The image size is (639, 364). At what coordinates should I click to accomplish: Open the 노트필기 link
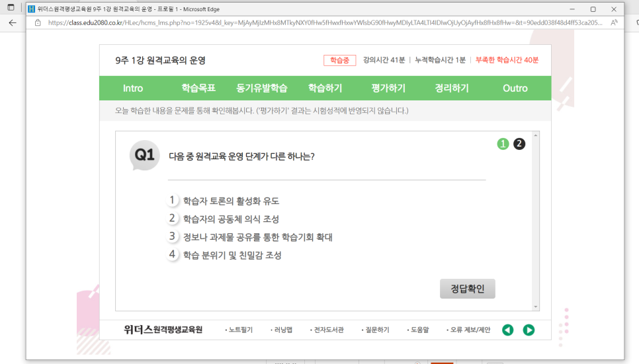click(x=239, y=330)
